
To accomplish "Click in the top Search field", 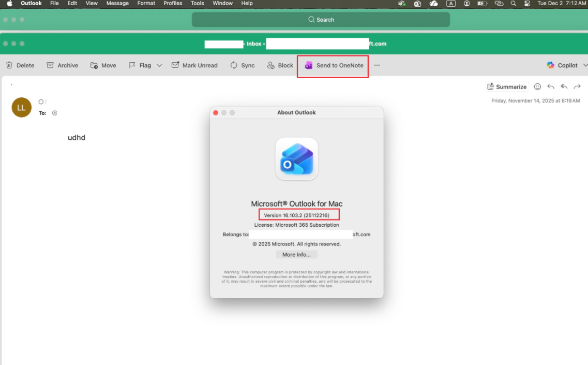I will [321, 20].
